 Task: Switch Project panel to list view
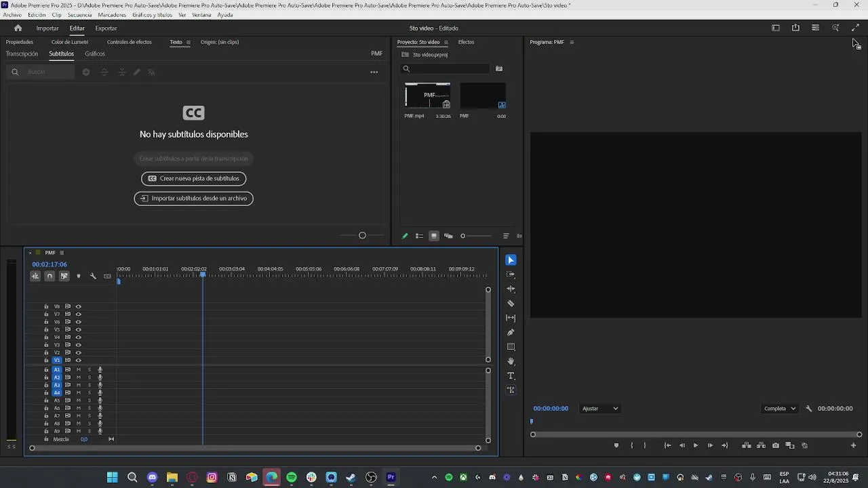(419, 236)
